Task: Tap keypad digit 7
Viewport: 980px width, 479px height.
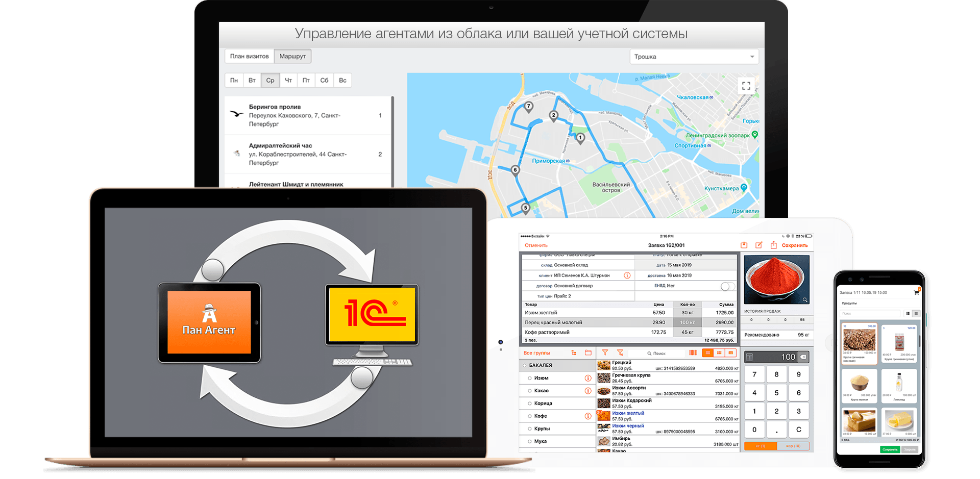Action: tap(754, 374)
